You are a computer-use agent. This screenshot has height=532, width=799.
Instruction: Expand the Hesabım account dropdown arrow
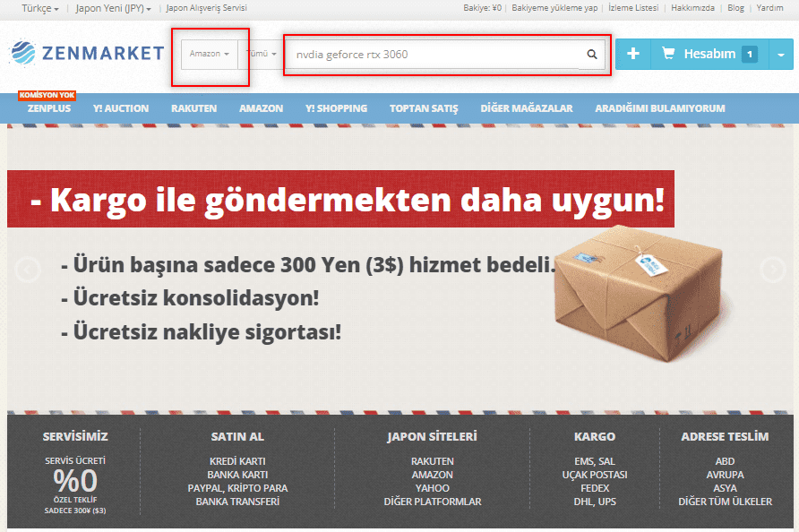point(781,54)
